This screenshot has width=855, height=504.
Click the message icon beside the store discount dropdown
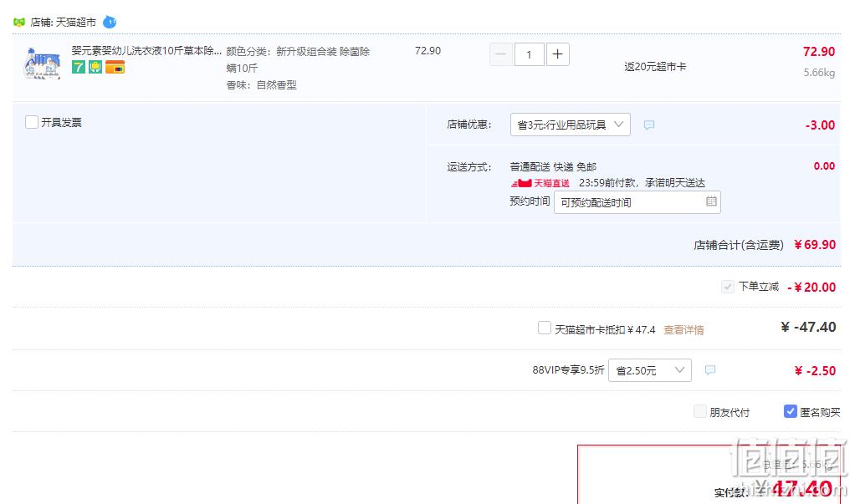649,125
